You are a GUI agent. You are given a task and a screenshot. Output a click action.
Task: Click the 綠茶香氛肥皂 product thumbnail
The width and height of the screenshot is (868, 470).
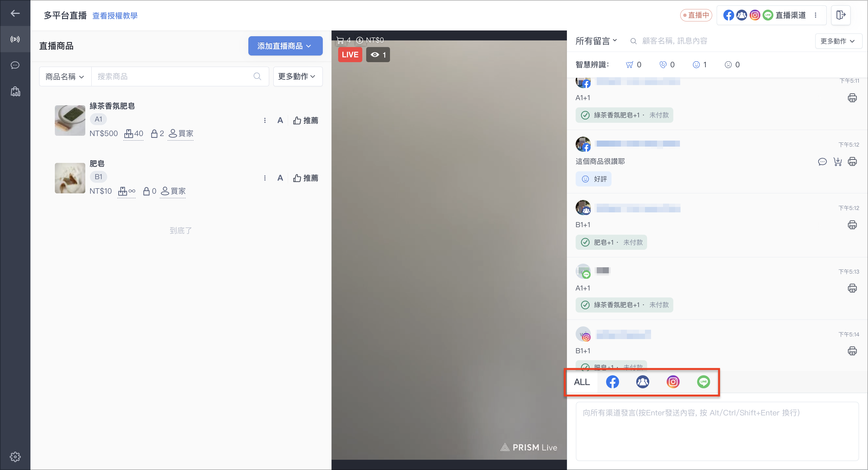(70, 120)
